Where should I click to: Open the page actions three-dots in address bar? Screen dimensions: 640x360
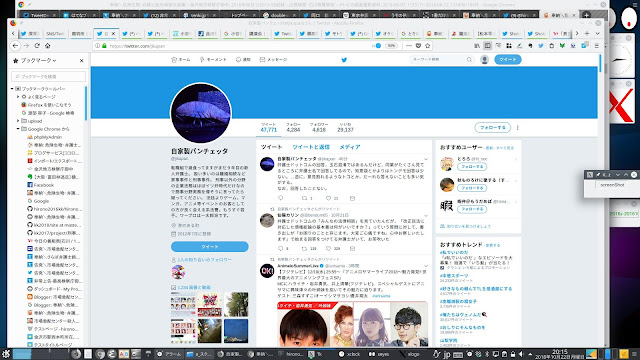(409, 46)
